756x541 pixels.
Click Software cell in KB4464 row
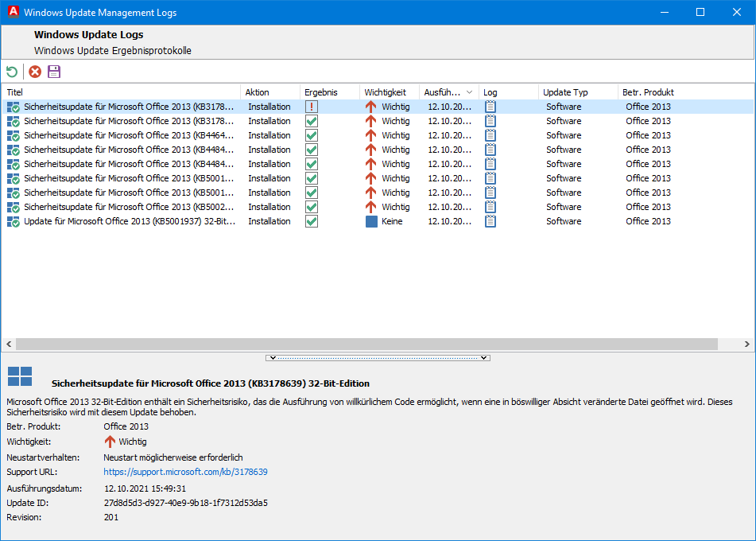click(x=564, y=135)
